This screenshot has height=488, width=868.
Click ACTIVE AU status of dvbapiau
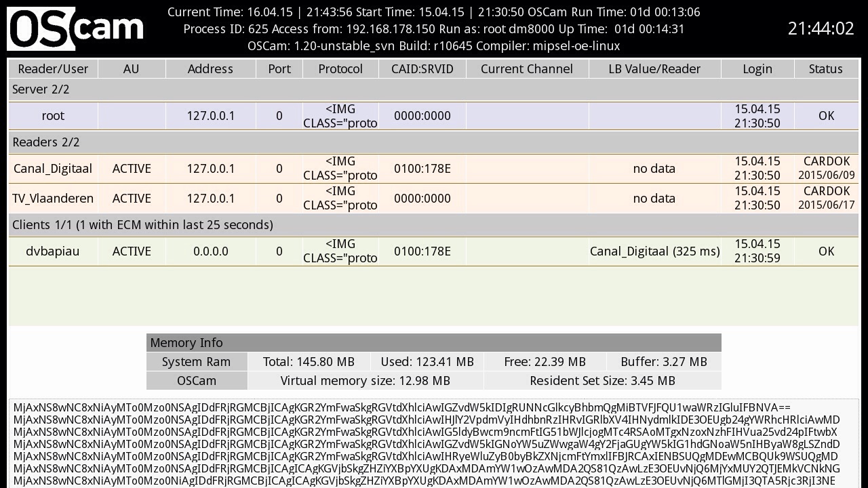pyautogui.click(x=132, y=251)
